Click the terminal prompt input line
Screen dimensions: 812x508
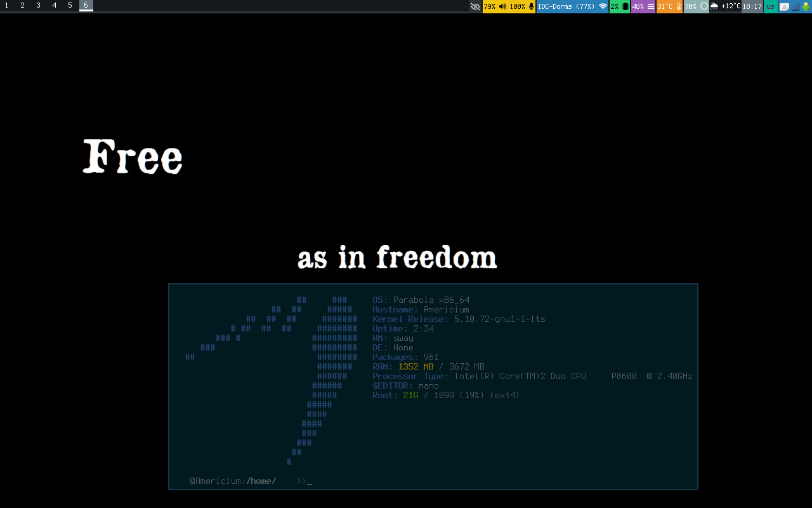tap(433, 481)
